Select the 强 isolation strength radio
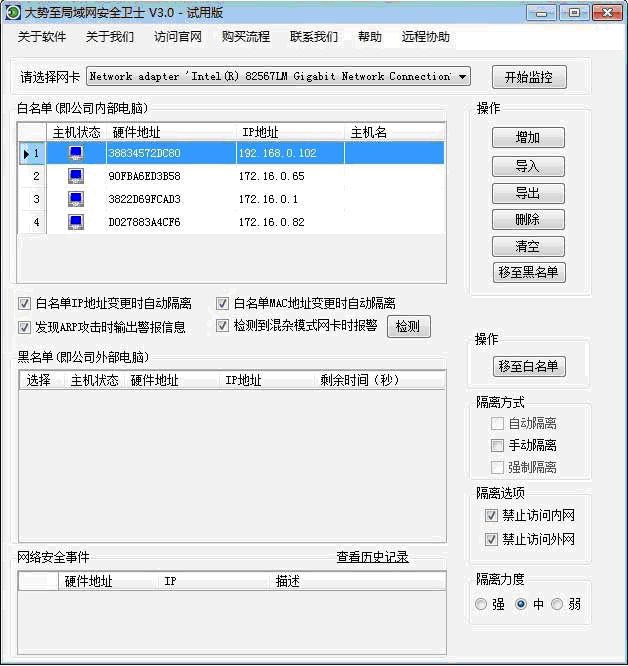This screenshot has width=628, height=666. [x=481, y=604]
